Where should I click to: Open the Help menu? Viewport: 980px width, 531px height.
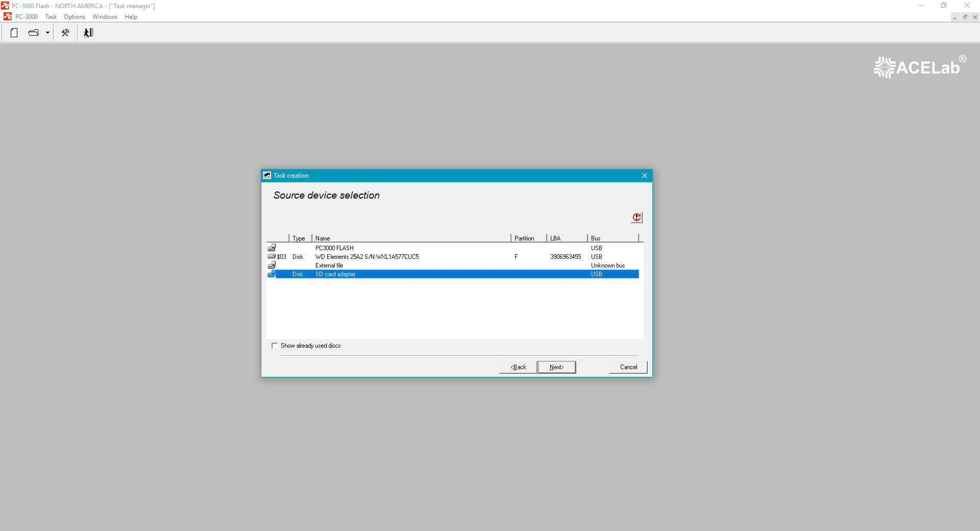[131, 17]
